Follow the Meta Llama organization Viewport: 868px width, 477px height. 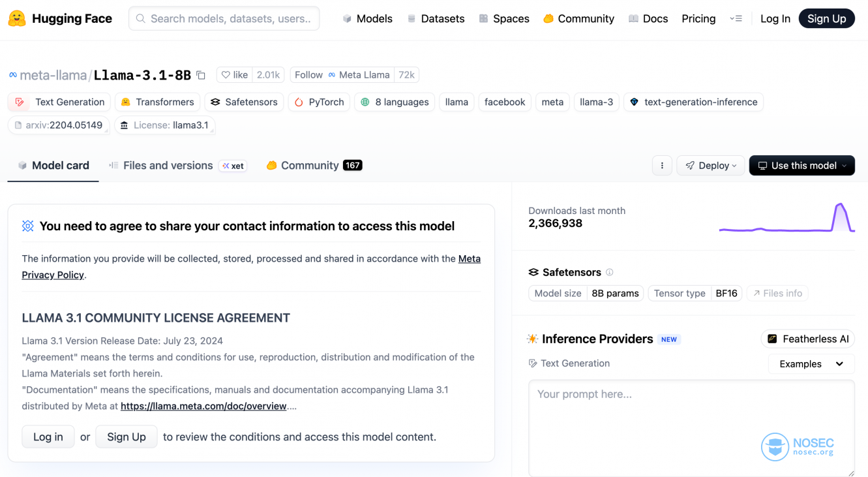308,75
